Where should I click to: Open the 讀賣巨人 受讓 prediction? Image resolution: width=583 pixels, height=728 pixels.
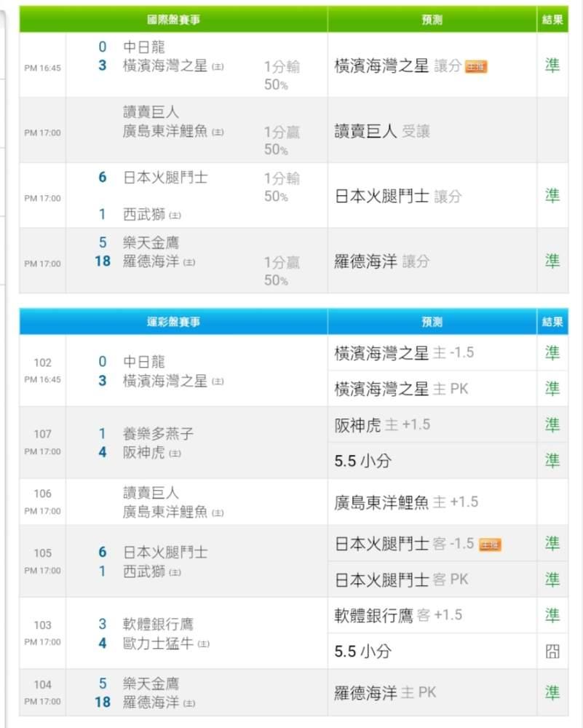[382, 132]
